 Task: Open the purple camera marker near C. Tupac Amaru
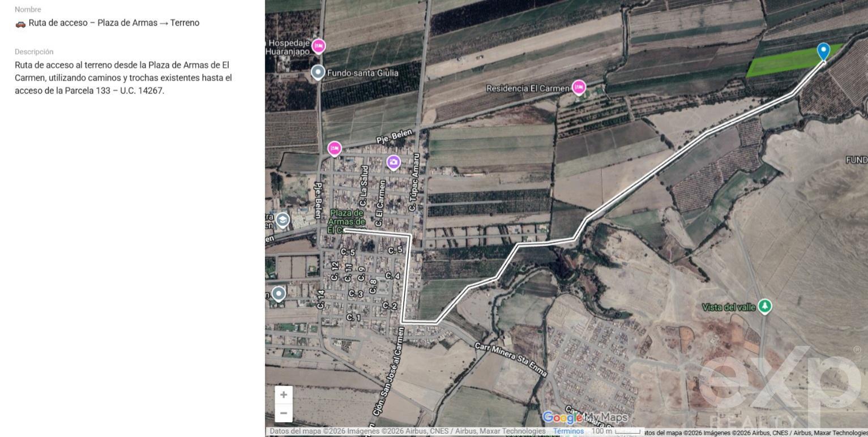(x=394, y=162)
